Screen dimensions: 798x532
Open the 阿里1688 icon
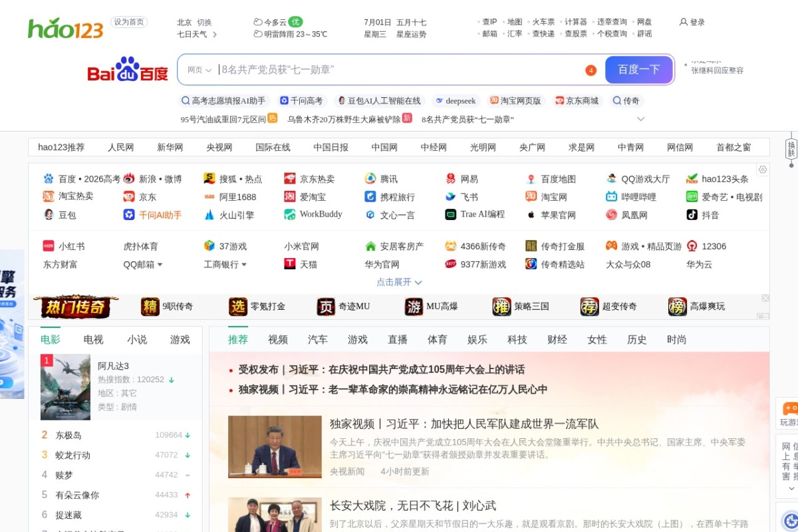[x=209, y=197]
